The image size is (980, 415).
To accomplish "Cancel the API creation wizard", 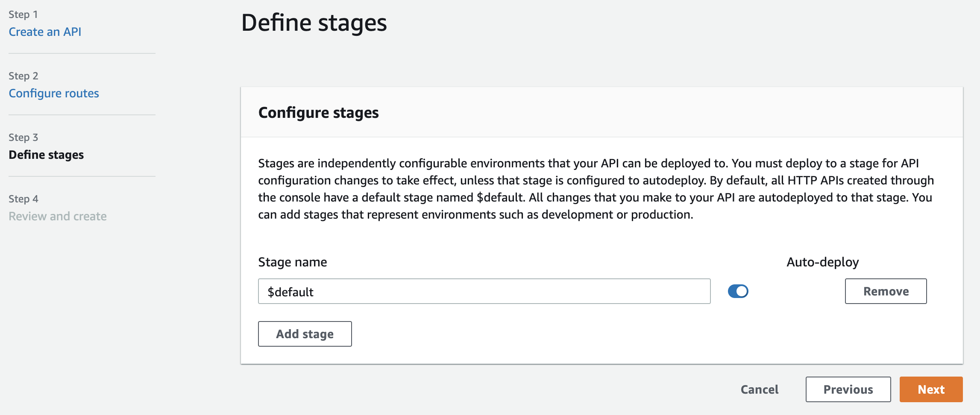I will click(759, 389).
